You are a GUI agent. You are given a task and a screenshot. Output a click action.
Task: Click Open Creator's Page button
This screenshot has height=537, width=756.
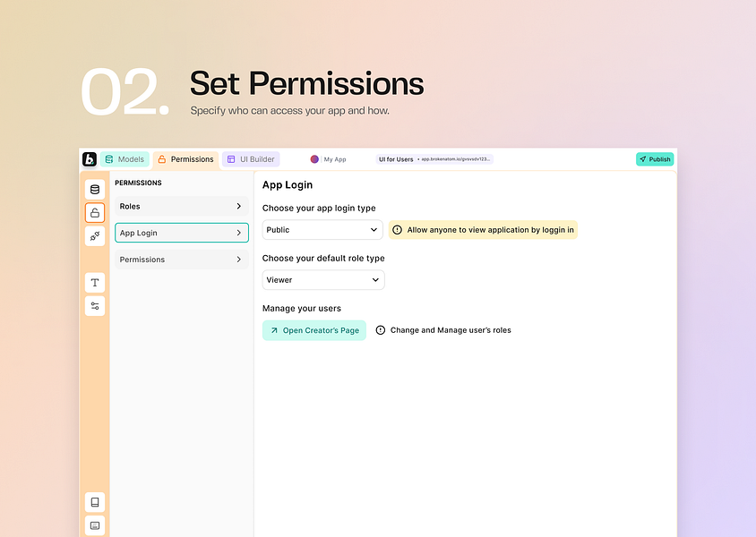314,330
